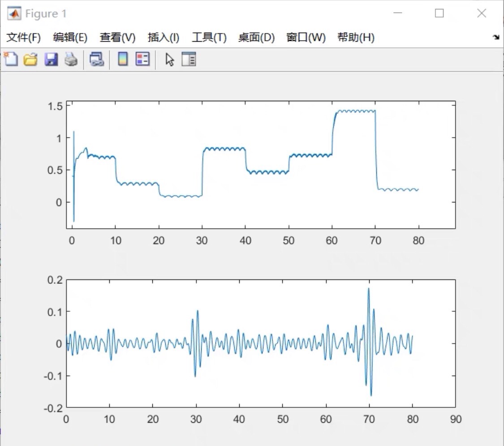504x446 pixels.
Task: Open the 工具(T) menu
Action: tap(209, 37)
